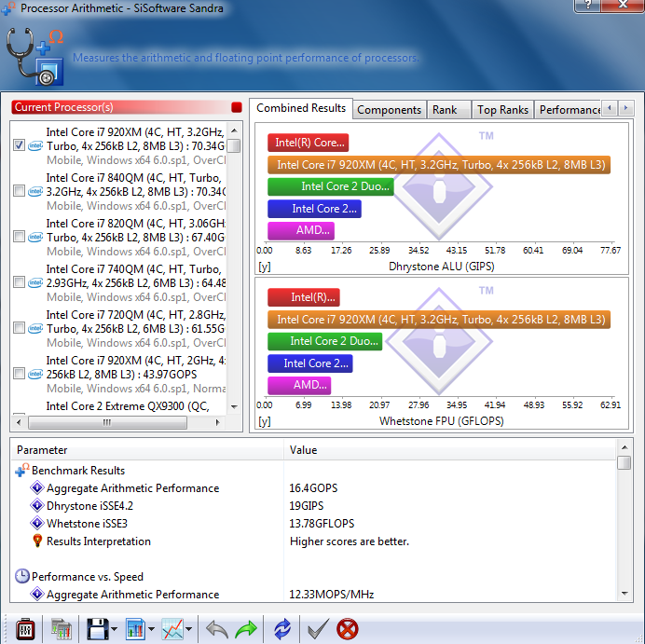Click processor list horizontal scrollbar thumb

click(107, 422)
